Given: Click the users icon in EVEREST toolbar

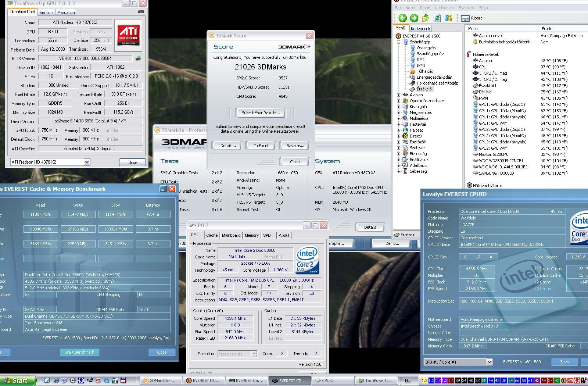Looking at the screenshot, I should coord(448,18).
